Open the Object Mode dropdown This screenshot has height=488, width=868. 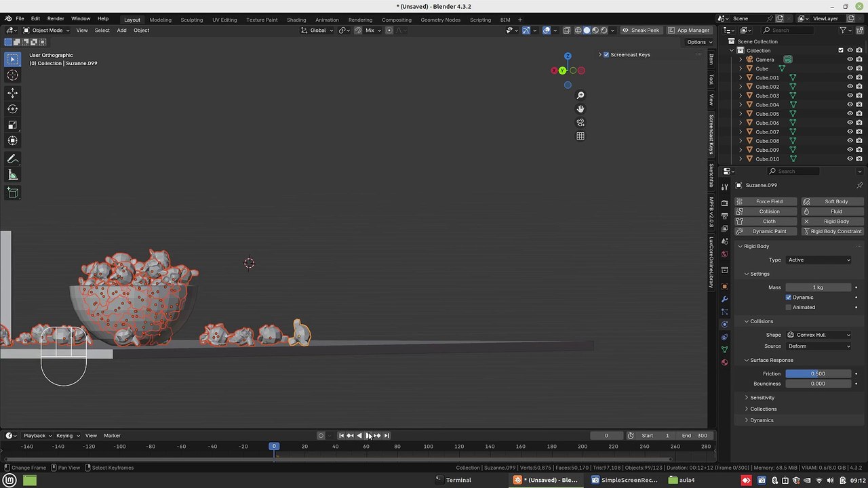click(x=46, y=30)
